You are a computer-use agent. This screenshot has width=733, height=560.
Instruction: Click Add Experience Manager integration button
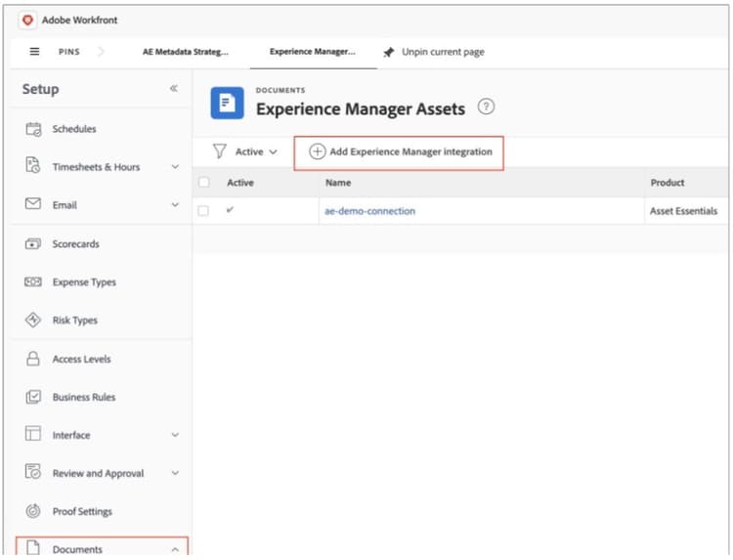(x=401, y=151)
